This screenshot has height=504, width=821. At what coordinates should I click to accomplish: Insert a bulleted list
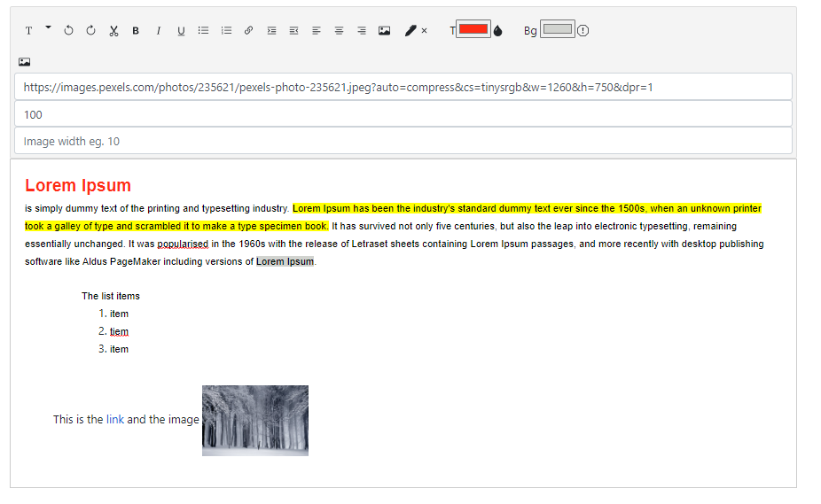204,31
